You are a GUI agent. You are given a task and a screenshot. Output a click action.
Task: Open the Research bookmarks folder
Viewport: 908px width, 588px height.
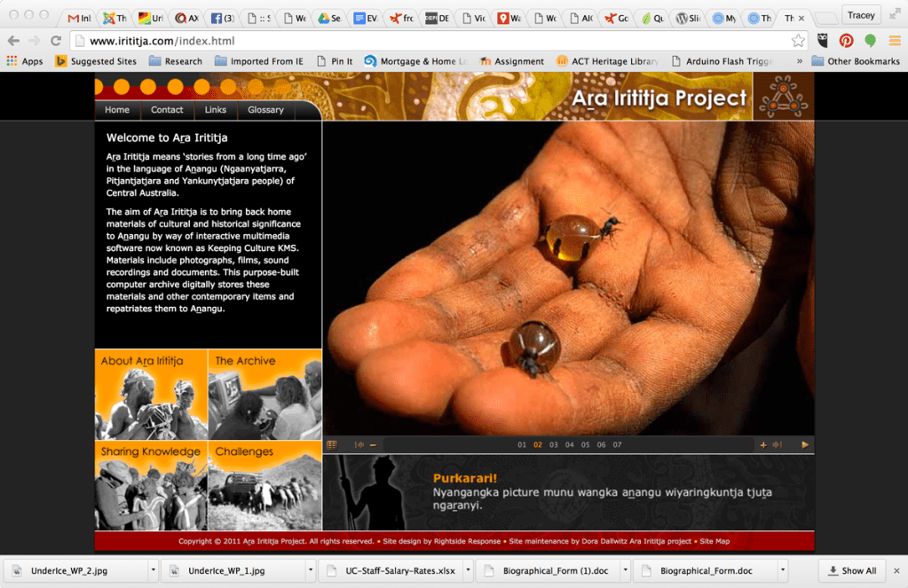pos(176,61)
